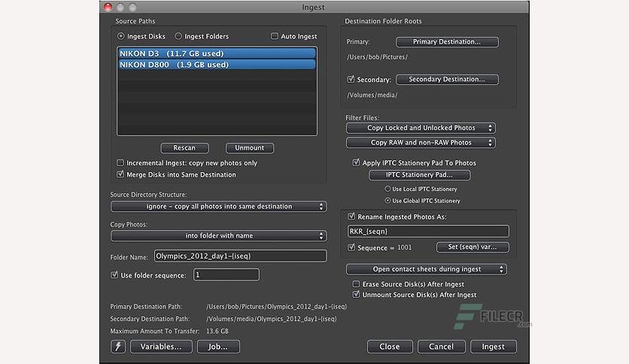Enable Erase Source Disk(s) After Ingest
629x364 pixels.
pos(356,284)
